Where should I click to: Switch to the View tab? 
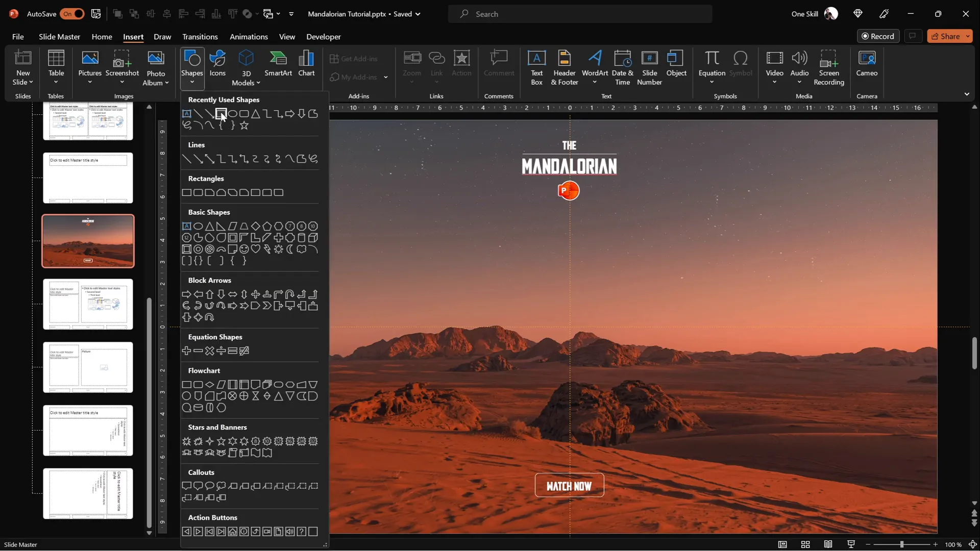tap(287, 37)
